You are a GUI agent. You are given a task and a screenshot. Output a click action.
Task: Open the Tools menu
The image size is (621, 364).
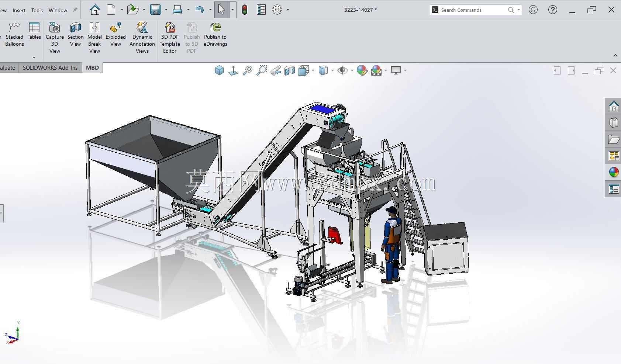point(37,10)
